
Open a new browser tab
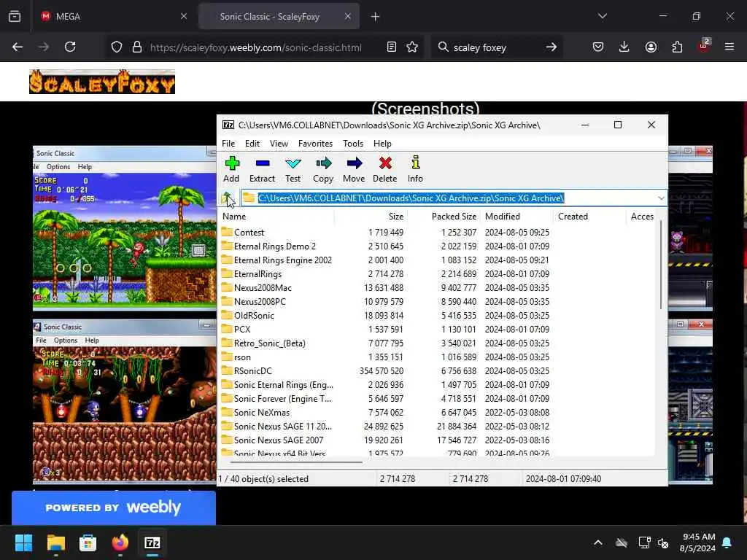coord(376,17)
